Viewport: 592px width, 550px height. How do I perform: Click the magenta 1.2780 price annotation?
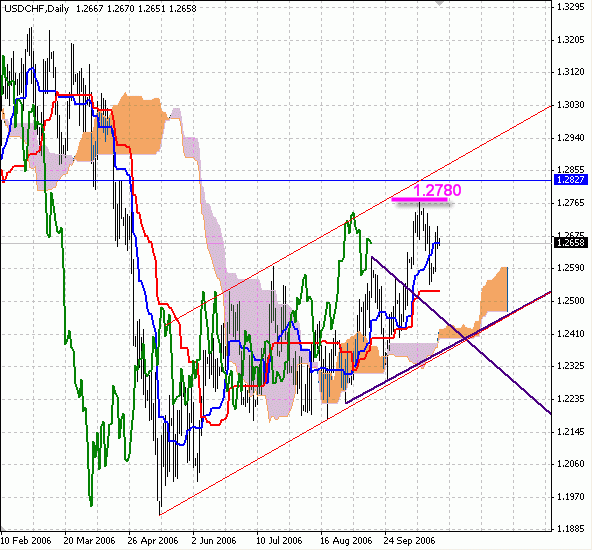pyautogui.click(x=437, y=190)
